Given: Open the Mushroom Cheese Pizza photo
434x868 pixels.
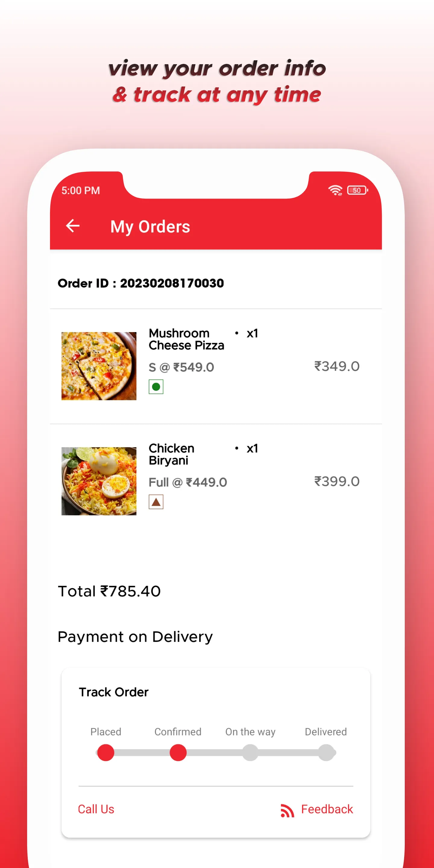Looking at the screenshot, I should [99, 366].
